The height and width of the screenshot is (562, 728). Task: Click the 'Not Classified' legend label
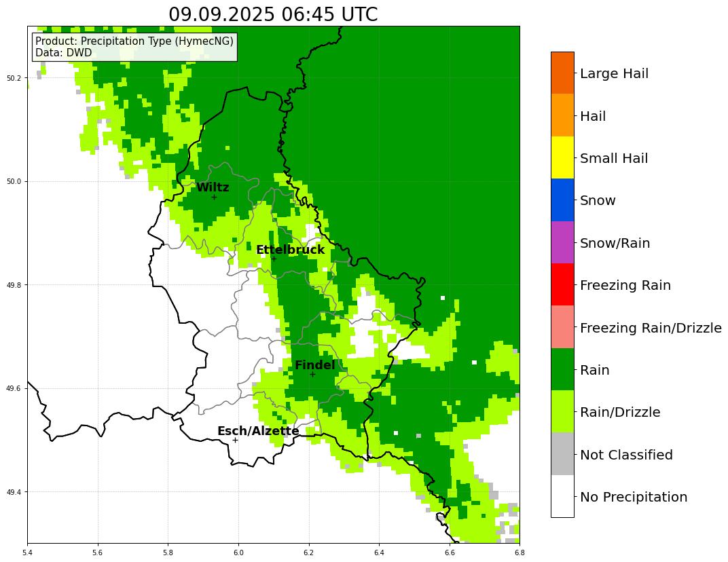click(x=626, y=455)
